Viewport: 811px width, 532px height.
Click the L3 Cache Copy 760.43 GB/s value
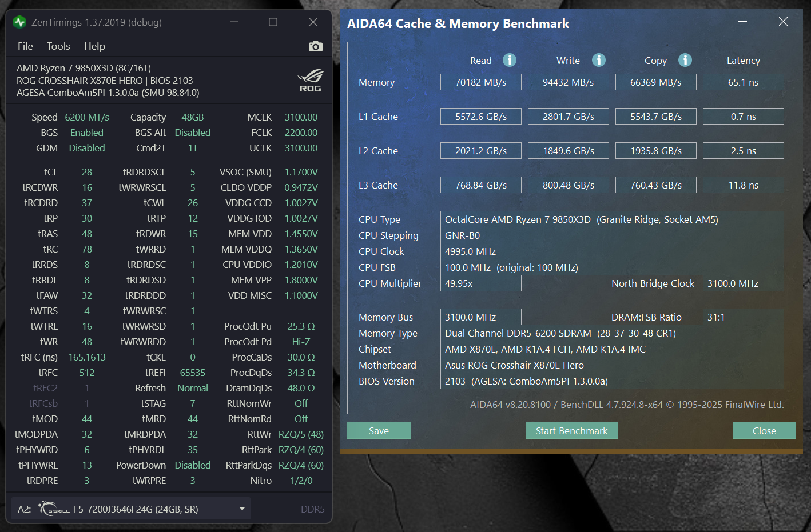656,185
